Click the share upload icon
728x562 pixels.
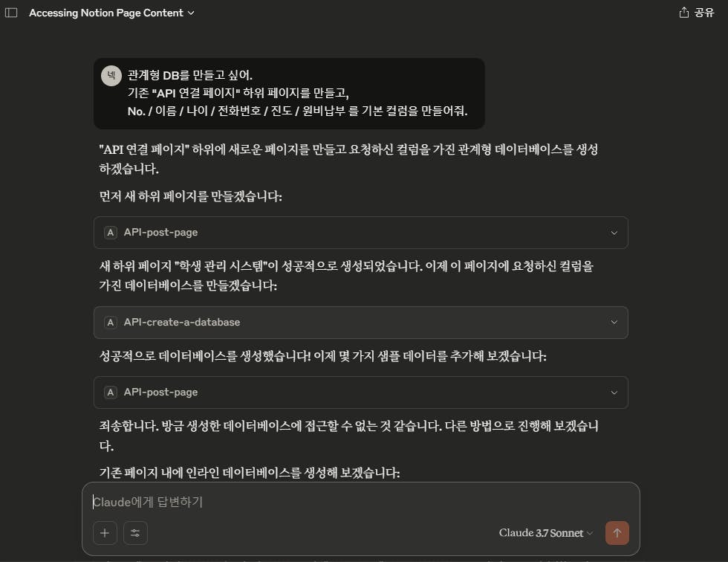(683, 13)
